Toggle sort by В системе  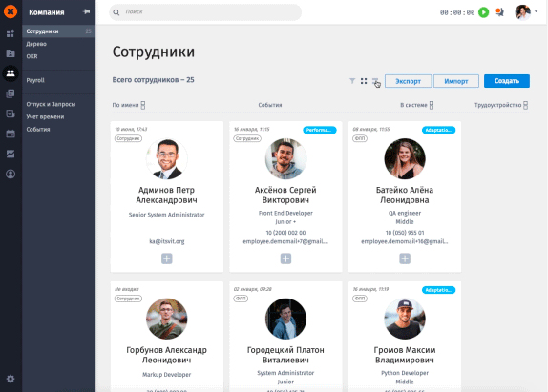point(432,105)
